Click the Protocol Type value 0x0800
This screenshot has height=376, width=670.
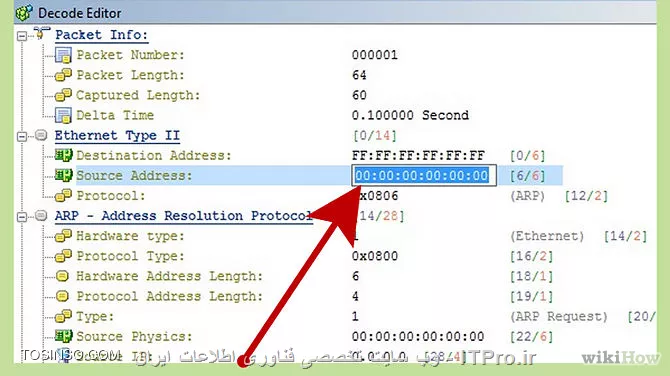[375, 256]
